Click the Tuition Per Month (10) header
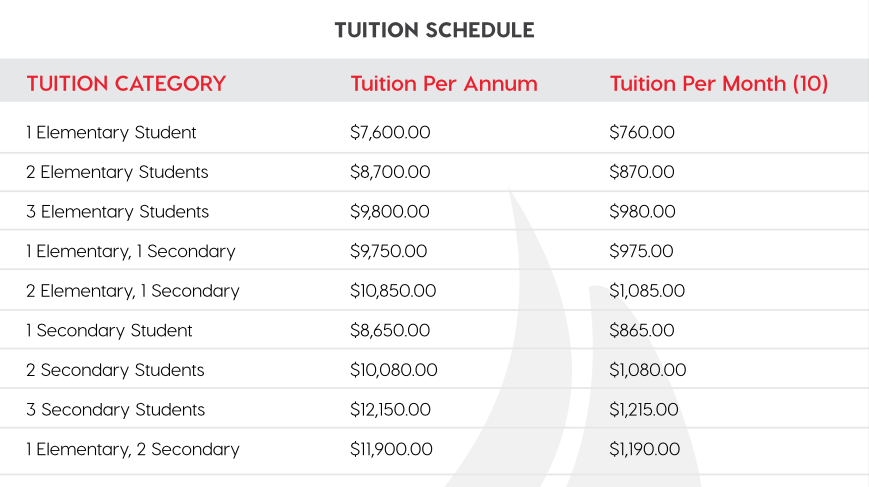This screenshot has width=869, height=487. (x=719, y=84)
